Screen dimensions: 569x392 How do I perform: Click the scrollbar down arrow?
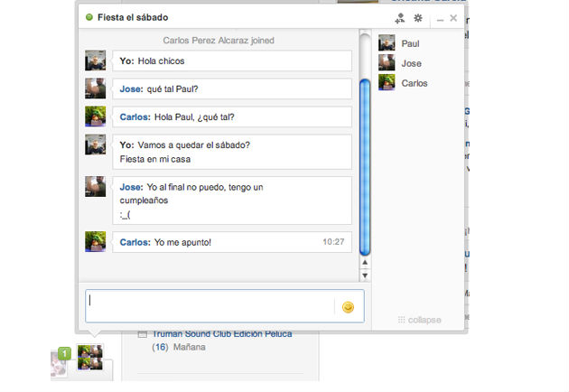coord(365,275)
